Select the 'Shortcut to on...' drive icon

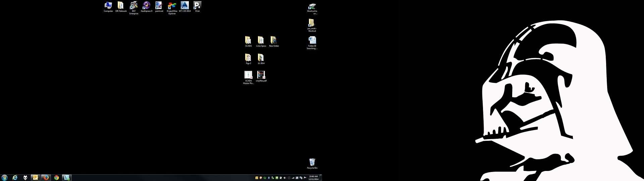312,8
